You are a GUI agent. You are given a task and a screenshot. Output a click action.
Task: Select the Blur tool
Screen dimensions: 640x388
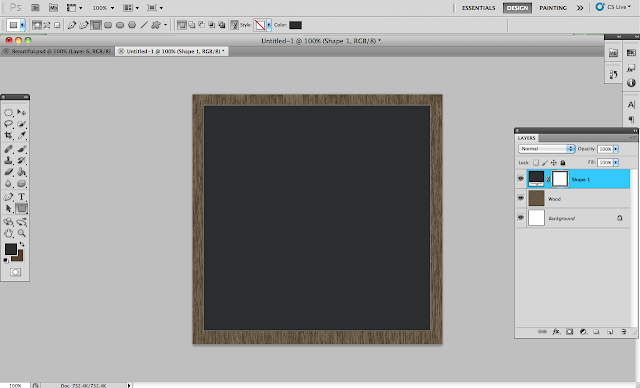tap(9, 183)
